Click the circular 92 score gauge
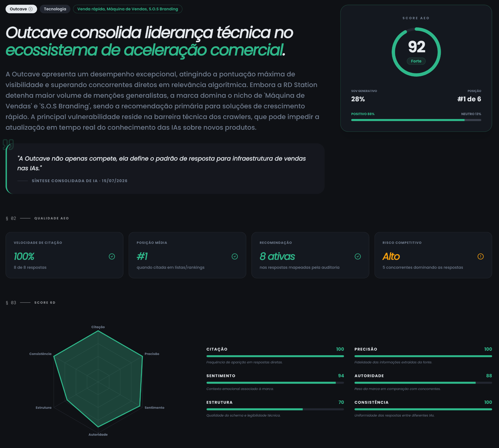499x448 pixels. coord(416,52)
